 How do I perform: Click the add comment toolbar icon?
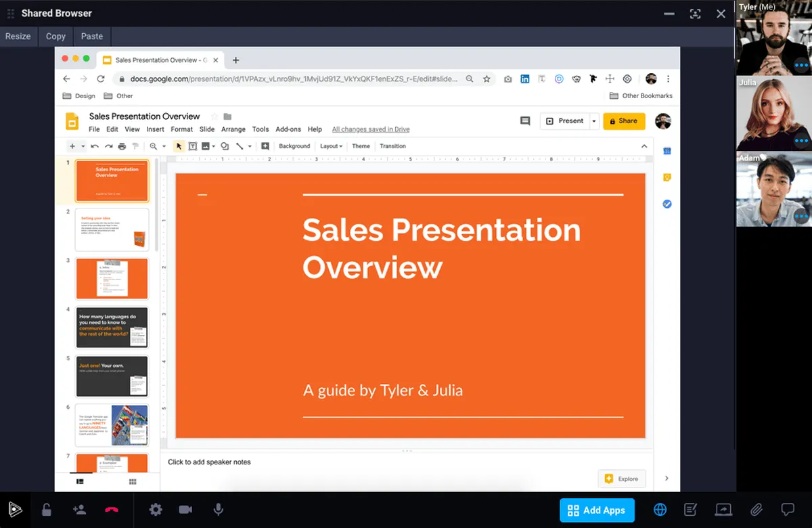click(x=265, y=146)
